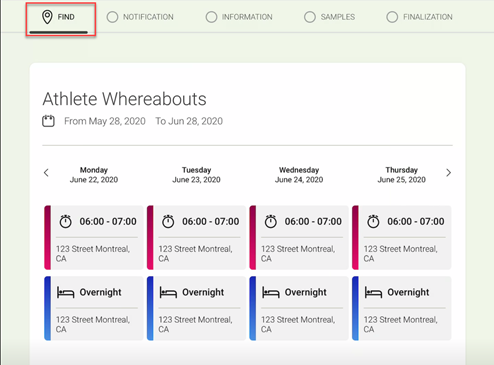Viewport: 494px width, 365px height.
Task: Click Monday's Overnight label
Action: click(100, 292)
